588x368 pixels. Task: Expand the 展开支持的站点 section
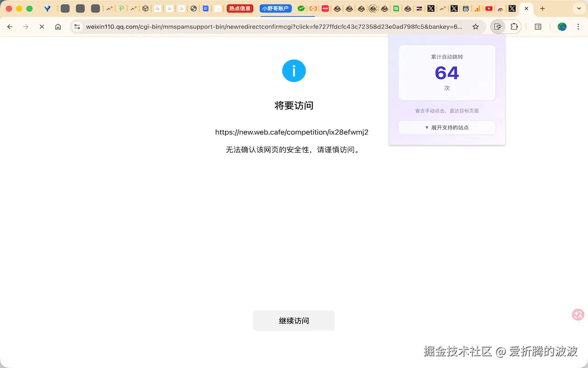click(447, 127)
